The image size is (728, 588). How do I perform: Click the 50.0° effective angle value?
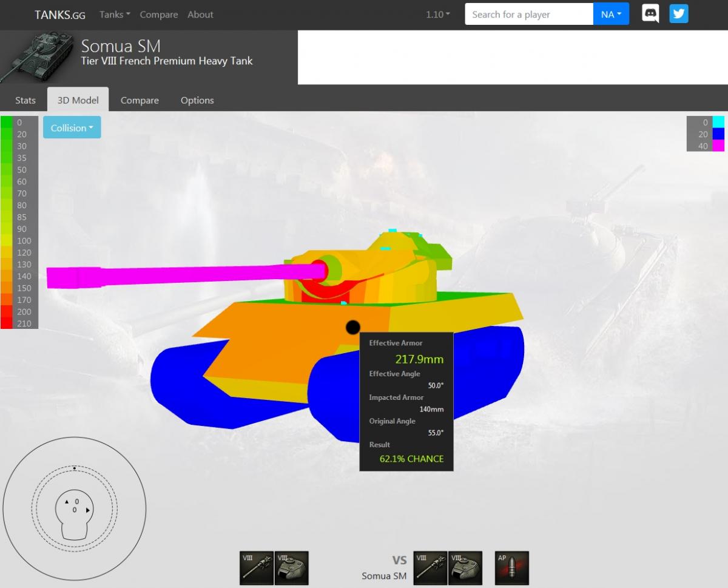(434, 385)
